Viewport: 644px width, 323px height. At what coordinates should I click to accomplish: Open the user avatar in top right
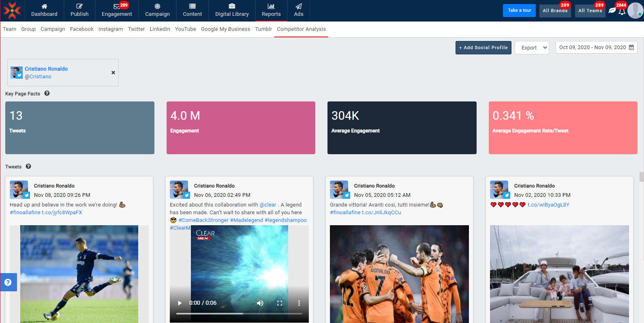pyautogui.click(x=635, y=11)
